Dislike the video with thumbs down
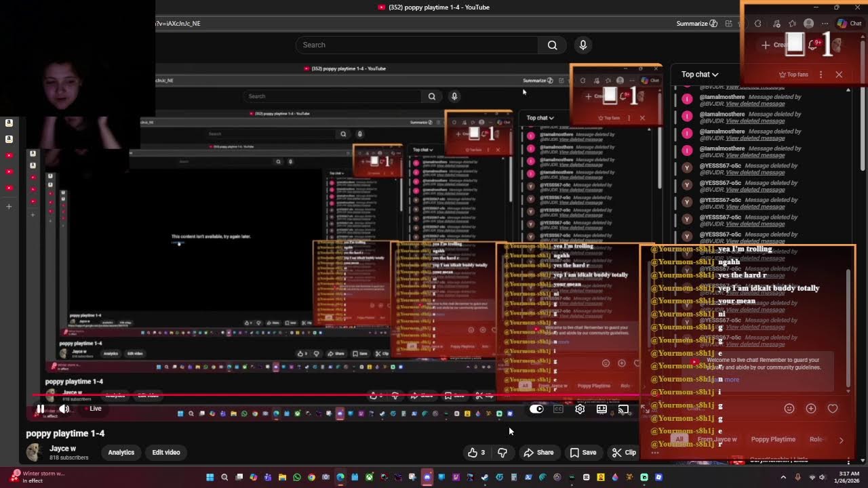This screenshot has height=488, width=868. [502, 452]
